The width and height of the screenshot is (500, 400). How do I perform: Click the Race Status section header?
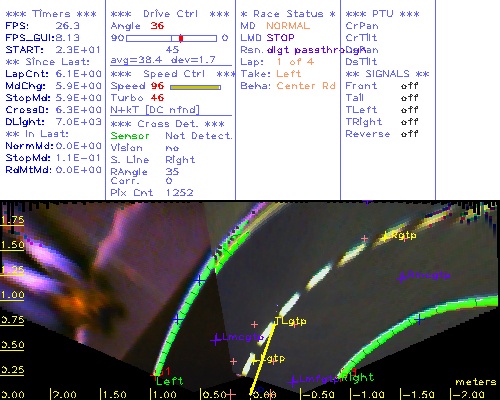click(x=288, y=14)
